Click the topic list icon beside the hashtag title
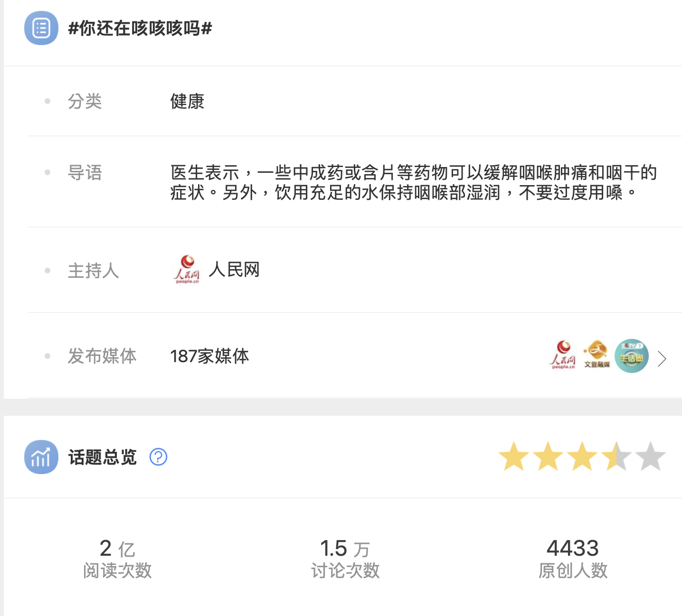This screenshot has width=682, height=616. click(41, 28)
